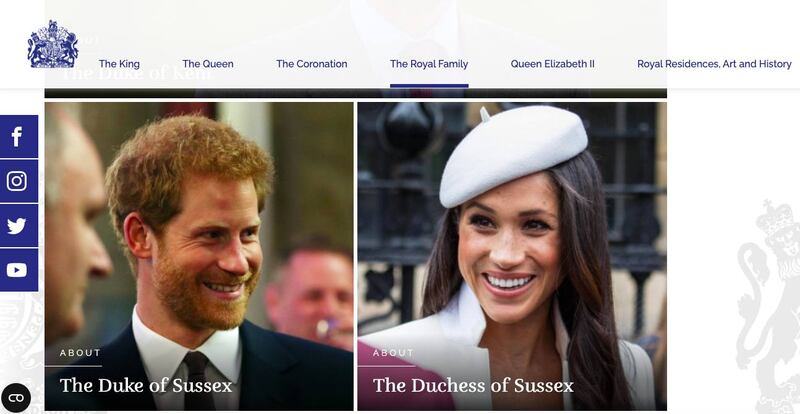The image size is (800, 414).
Task: Open The King menu item
Action: tap(119, 64)
